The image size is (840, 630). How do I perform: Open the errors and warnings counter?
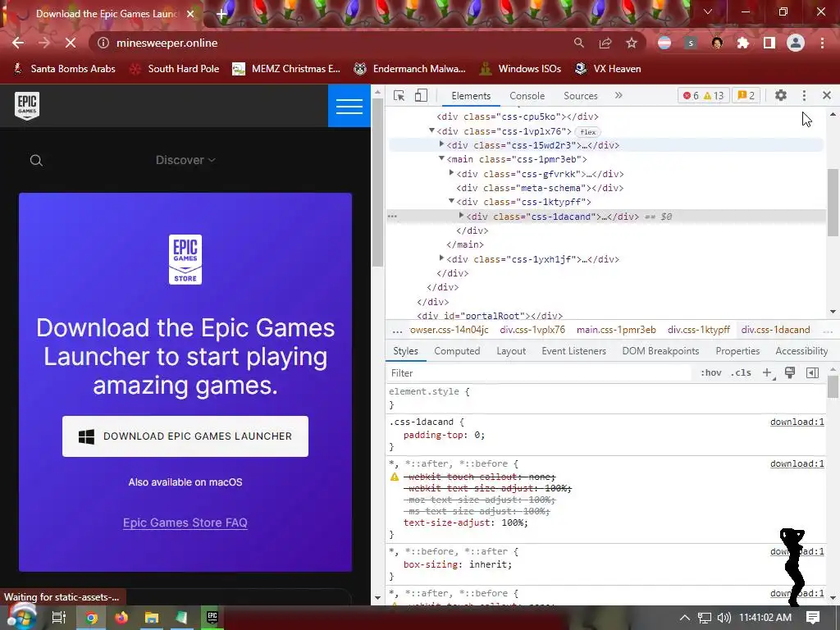tap(703, 95)
